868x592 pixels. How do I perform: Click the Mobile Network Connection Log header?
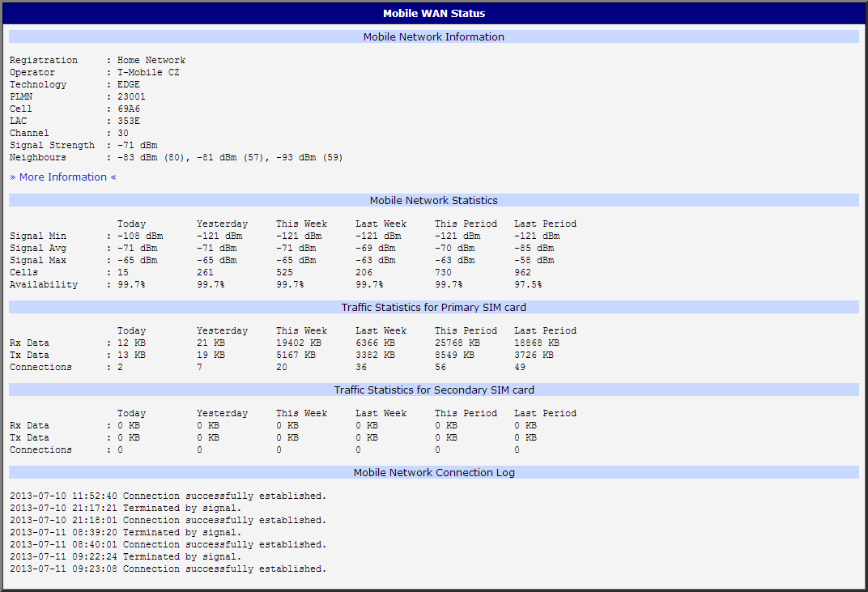click(434, 472)
